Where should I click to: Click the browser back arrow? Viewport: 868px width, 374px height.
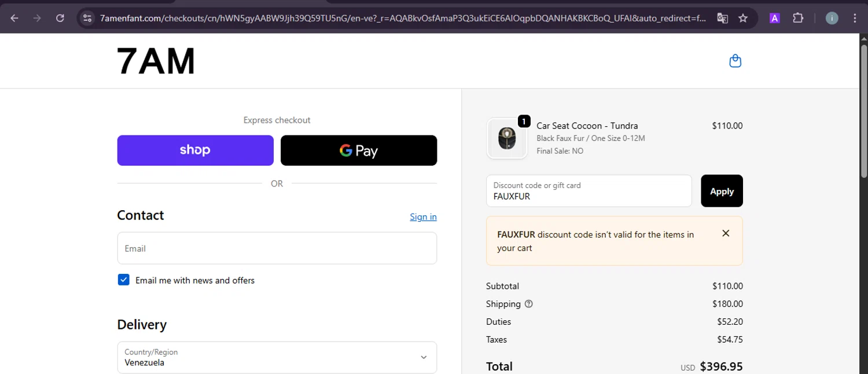14,18
